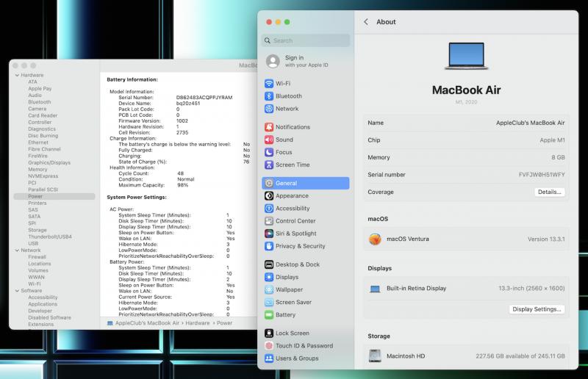Select NVMExpress in Hardware list
Image resolution: width=588 pixels, height=379 pixels.
pos(43,176)
